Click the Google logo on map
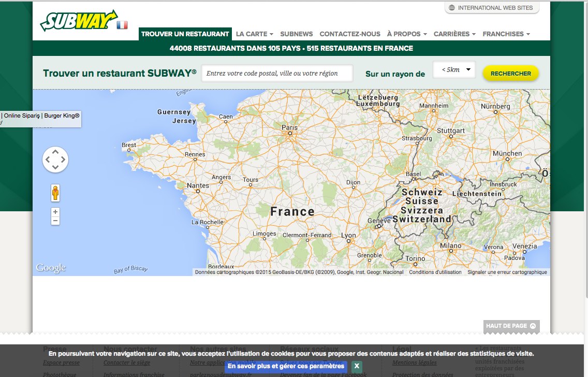This screenshot has width=588, height=377. click(x=51, y=268)
